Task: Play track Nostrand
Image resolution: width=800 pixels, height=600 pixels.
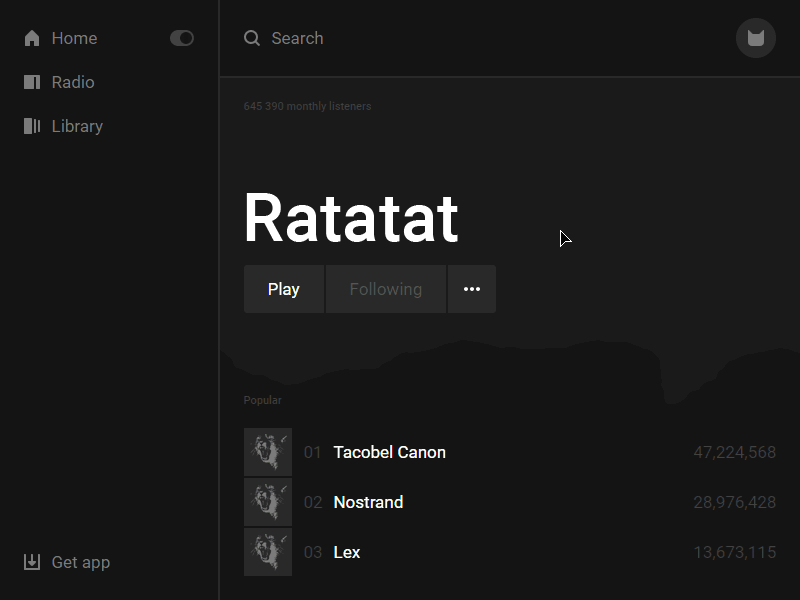Action: [368, 502]
